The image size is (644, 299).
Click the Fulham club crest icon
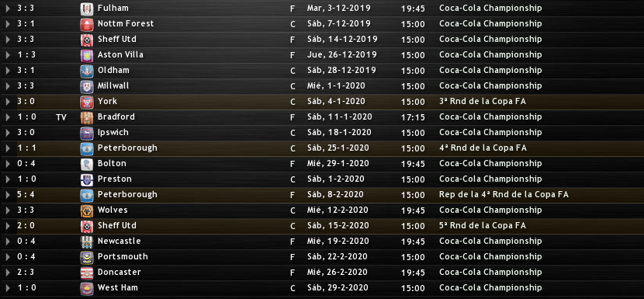(x=87, y=9)
